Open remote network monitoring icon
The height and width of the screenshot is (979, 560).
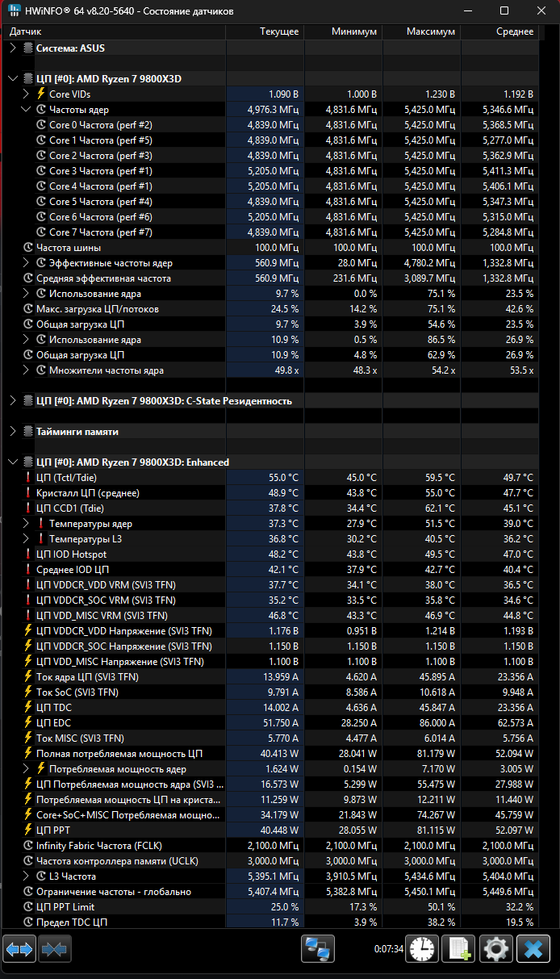(318, 948)
